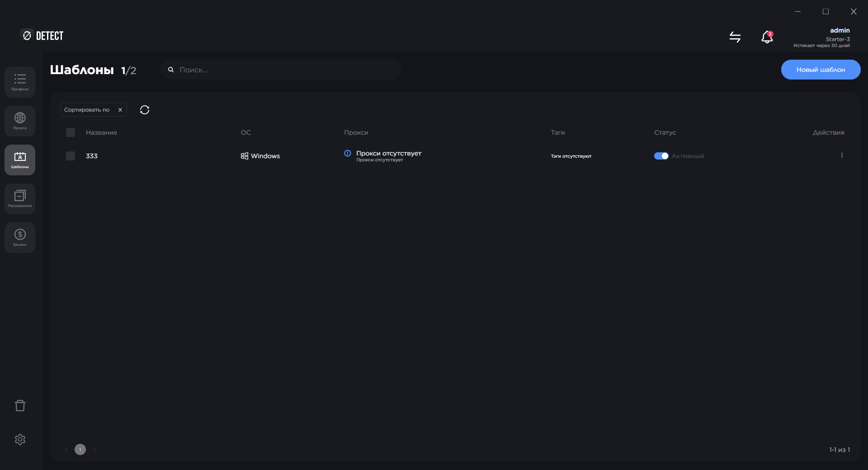Open the Proxy sidebar section
The image size is (868, 470).
20,121
